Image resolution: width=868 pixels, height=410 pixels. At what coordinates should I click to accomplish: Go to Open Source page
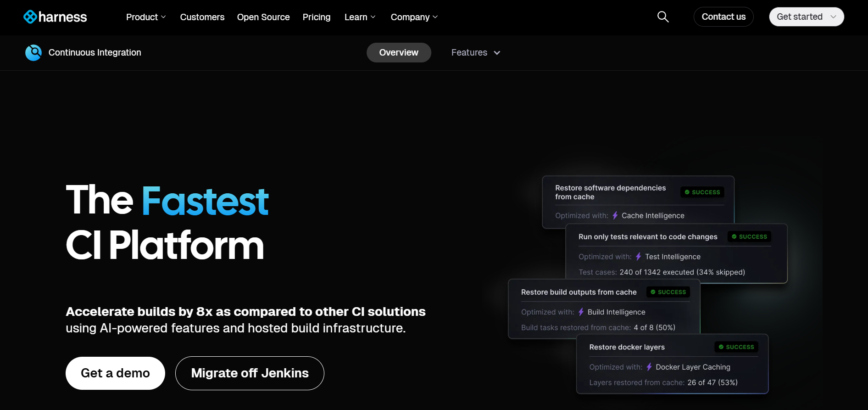pyautogui.click(x=263, y=17)
